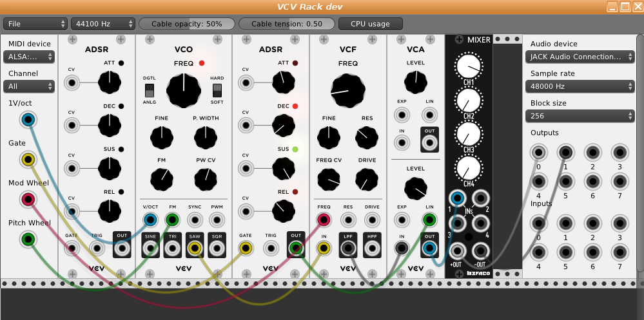This screenshot has height=320, width=644.
Task: Click the VCO TRI output jack
Action: pyautogui.click(x=173, y=248)
